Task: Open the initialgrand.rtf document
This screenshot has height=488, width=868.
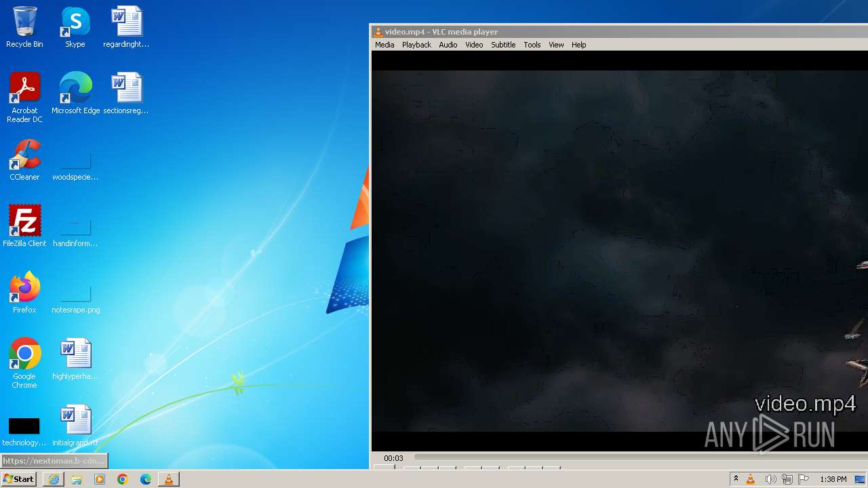Action: [x=75, y=426]
